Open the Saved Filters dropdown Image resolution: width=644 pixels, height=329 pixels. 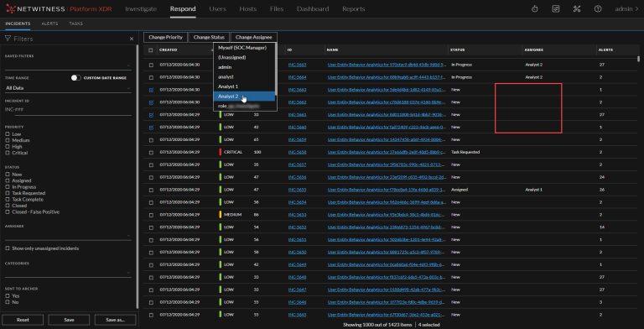tap(68, 65)
